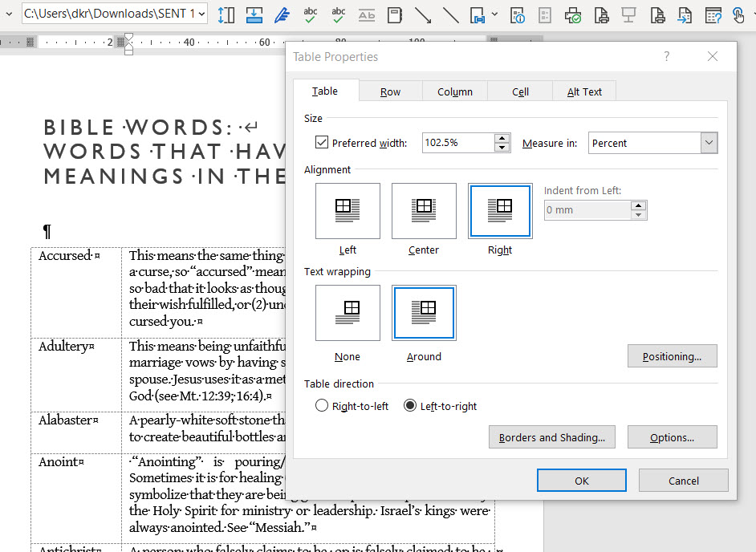Click the second document print icon
Viewport: 756px width, 552px height.
pos(657,15)
